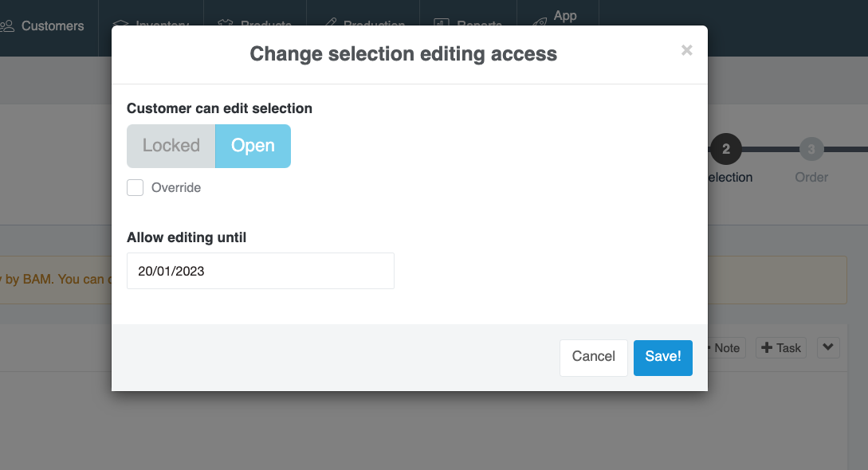Click the plus icon on Task button
868x470 pixels.
pyautogui.click(x=767, y=348)
